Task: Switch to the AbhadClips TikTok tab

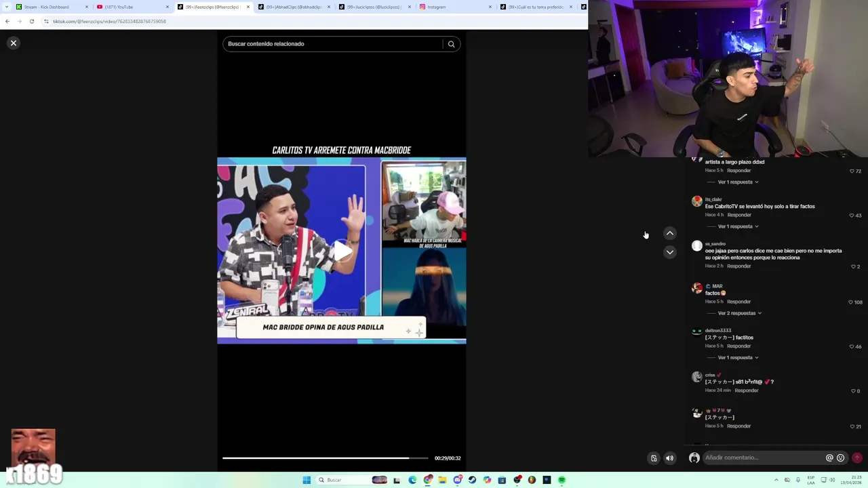Action: pos(294,7)
